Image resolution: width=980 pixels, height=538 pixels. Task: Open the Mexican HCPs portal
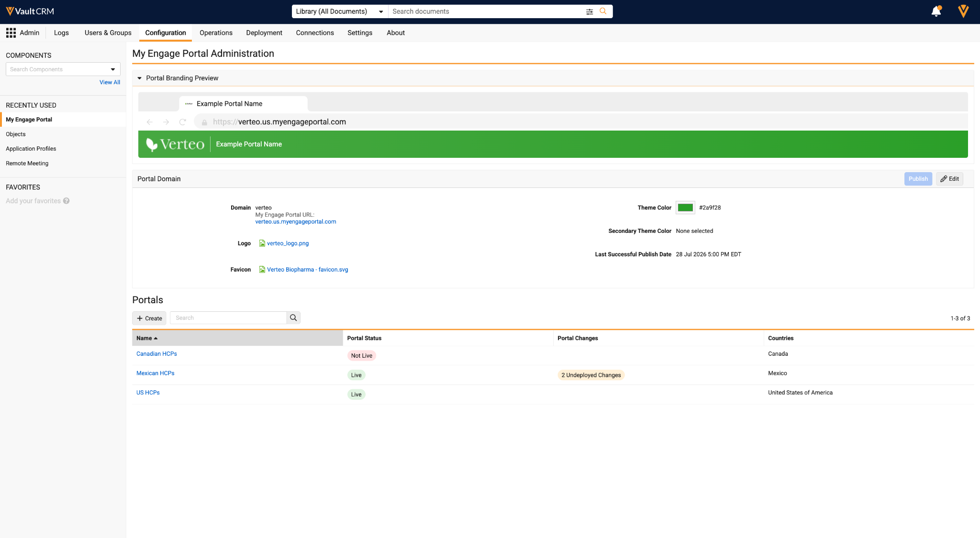coord(156,373)
